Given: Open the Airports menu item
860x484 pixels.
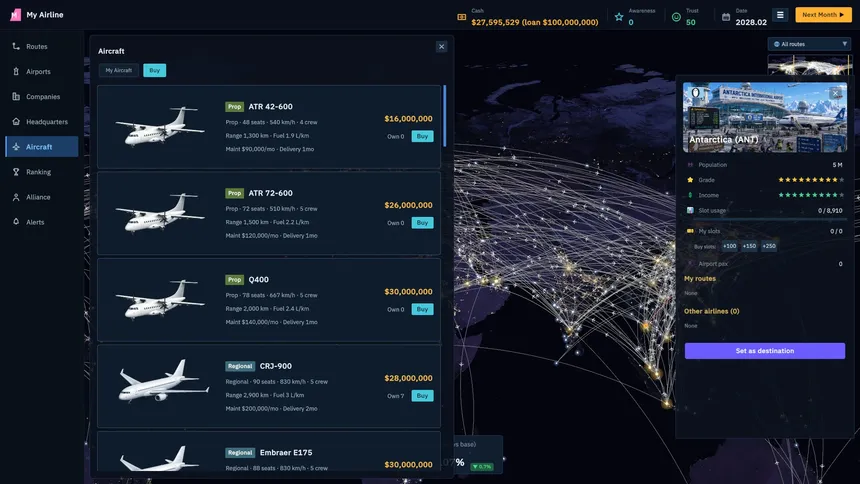Looking at the screenshot, I should (42, 71).
